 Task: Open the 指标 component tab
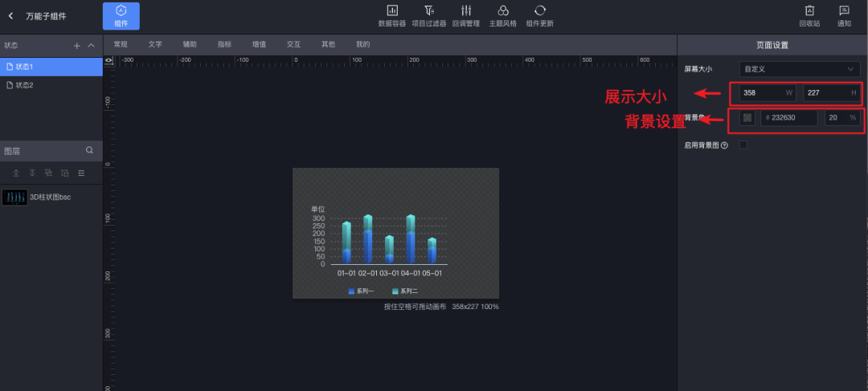click(x=225, y=44)
